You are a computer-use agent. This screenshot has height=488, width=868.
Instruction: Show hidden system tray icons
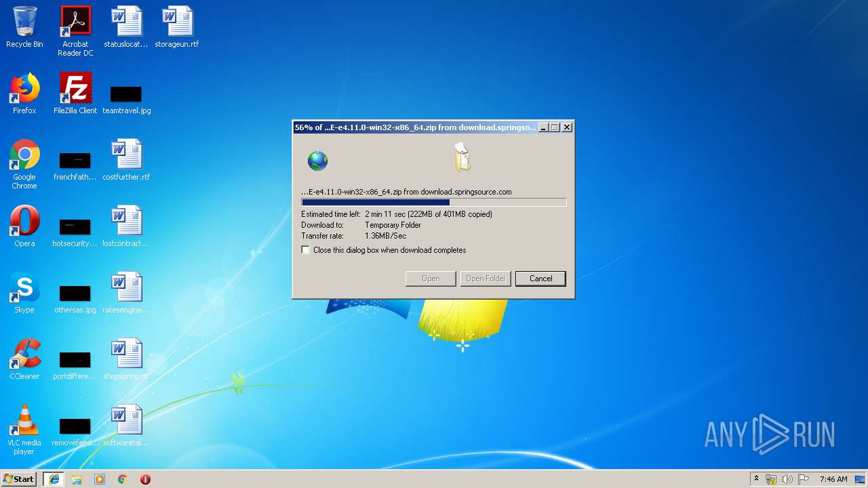coord(756,479)
